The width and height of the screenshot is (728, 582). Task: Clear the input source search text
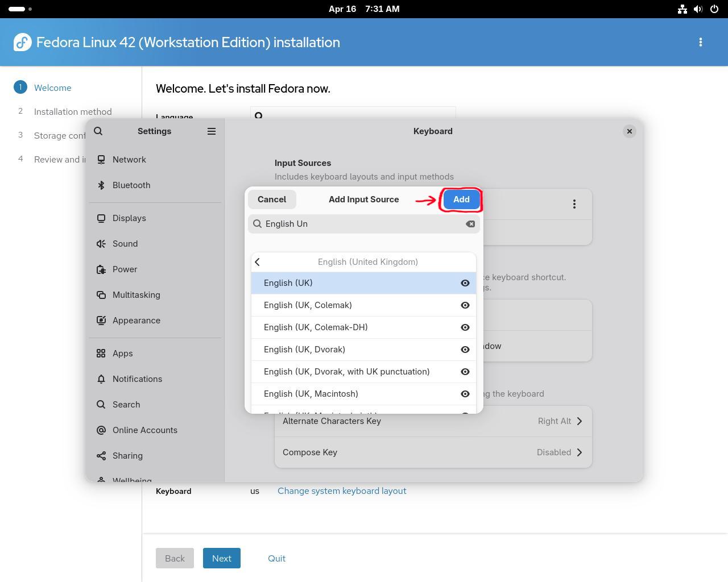(x=470, y=224)
